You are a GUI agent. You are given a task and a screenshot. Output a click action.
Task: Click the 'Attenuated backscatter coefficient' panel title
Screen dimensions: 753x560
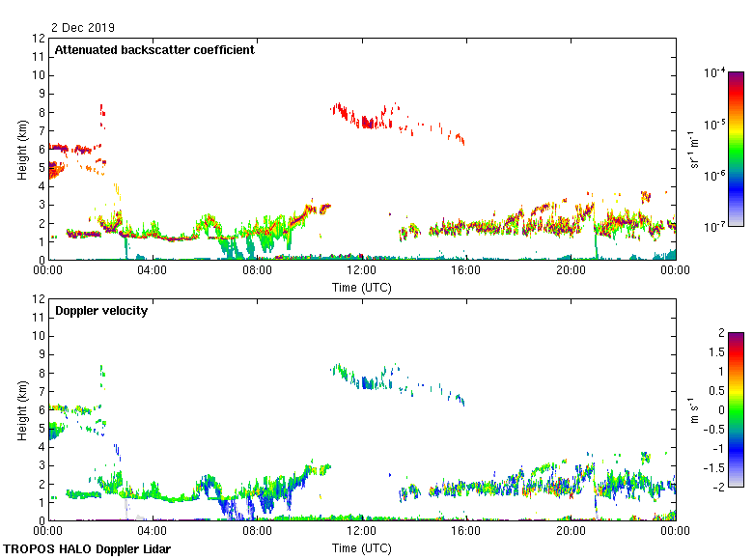[154, 50]
